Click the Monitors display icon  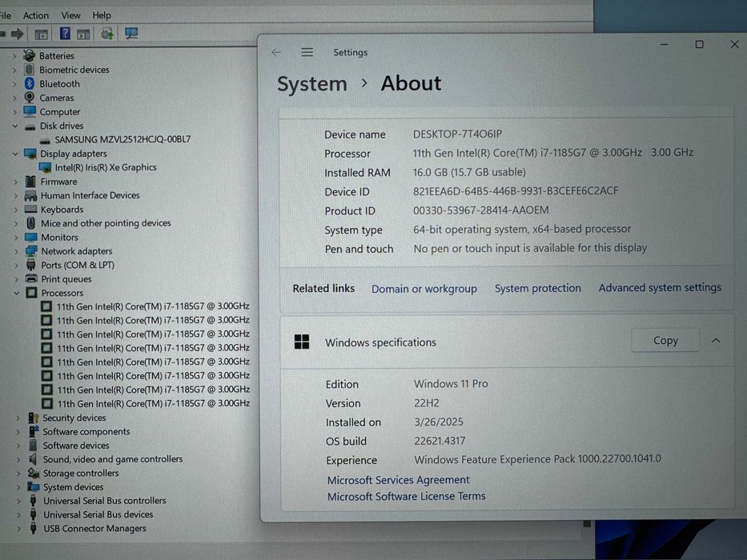click(31, 237)
